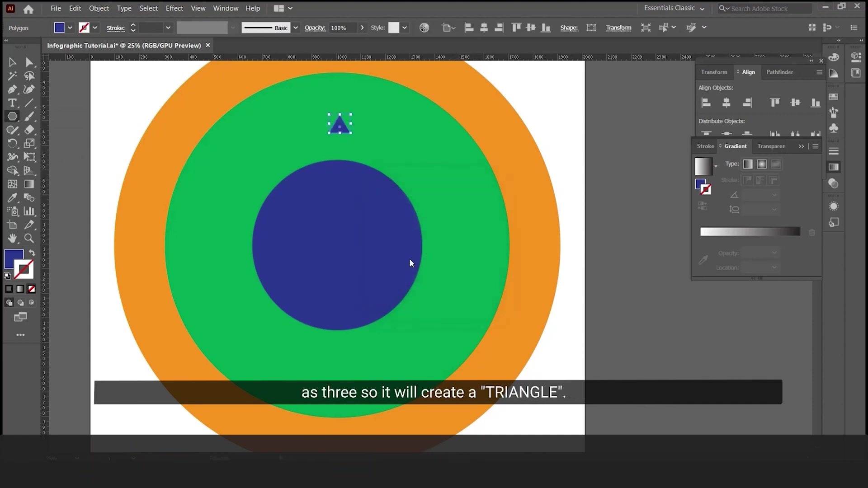Swap fill and stroke arrows

tap(32, 253)
